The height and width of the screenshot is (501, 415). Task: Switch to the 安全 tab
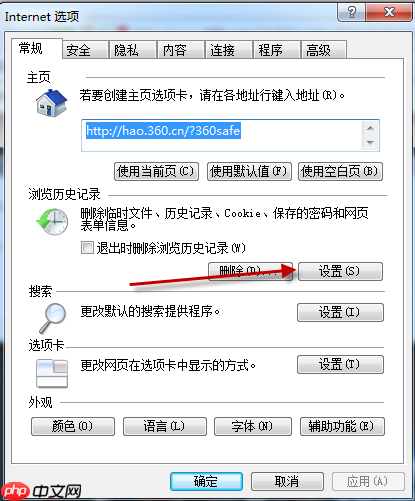click(x=86, y=50)
